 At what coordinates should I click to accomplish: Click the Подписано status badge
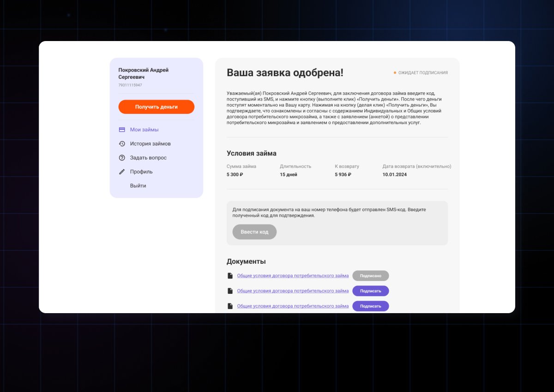pyautogui.click(x=371, y=275)
